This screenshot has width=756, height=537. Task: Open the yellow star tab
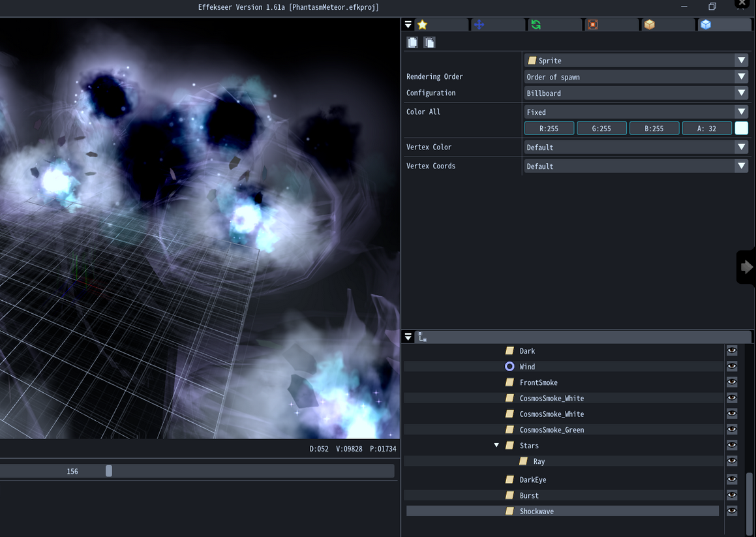[423, 25]
